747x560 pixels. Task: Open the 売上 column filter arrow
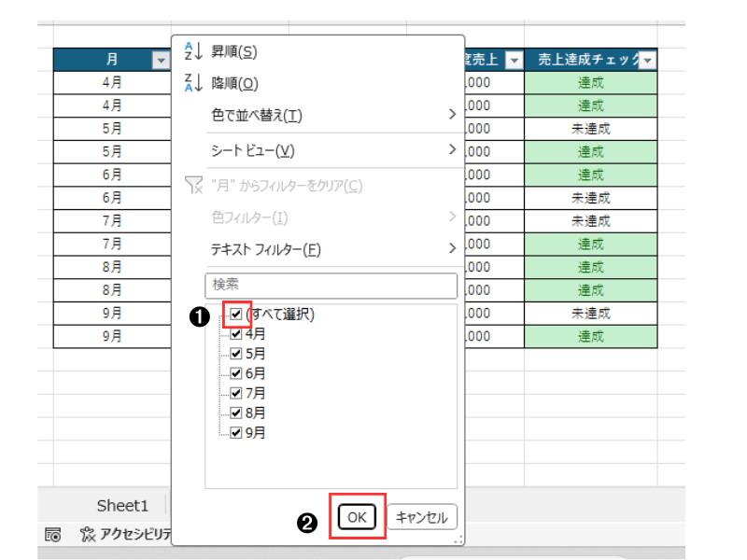click(x=513, y=60)
